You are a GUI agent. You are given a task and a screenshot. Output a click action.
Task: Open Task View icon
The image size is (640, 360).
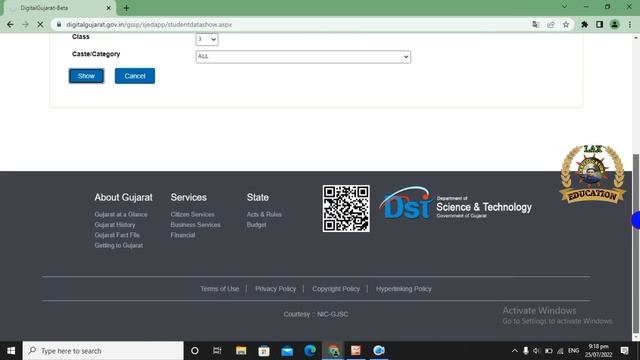pyautogui.click(x=217, y=351)
